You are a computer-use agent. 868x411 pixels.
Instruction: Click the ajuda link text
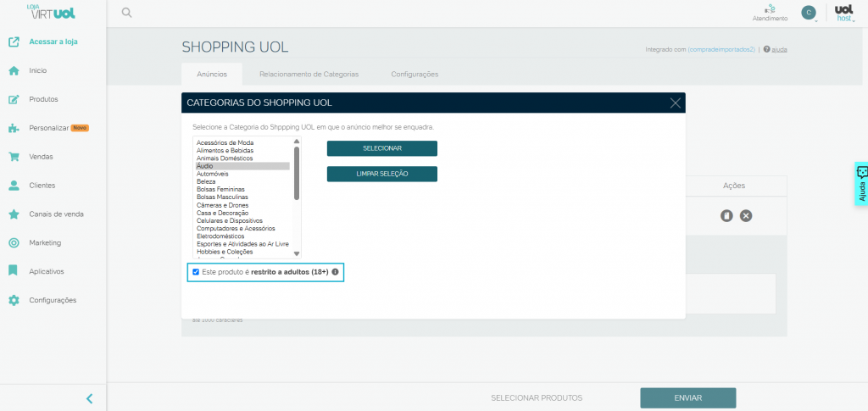(x=780, y=49)
